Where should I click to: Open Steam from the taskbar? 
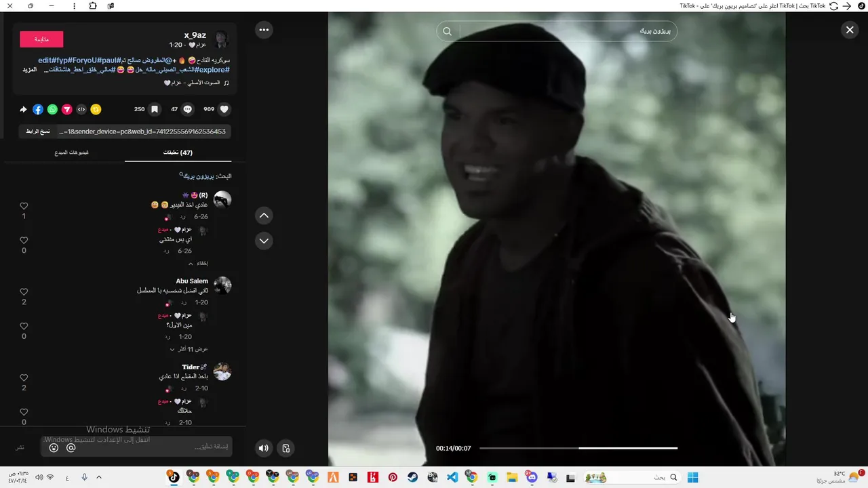412,477
